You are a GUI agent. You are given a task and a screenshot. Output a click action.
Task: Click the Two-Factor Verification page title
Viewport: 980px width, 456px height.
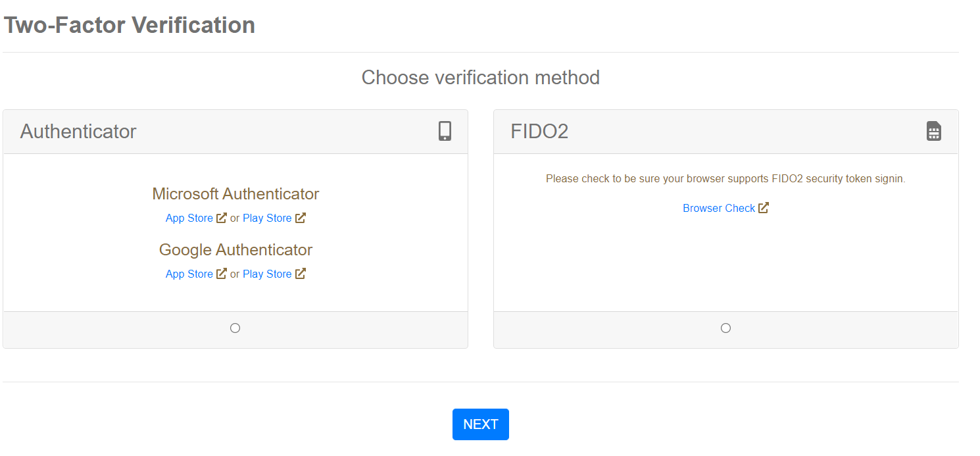pyautogui.click(x=130, y=25)
